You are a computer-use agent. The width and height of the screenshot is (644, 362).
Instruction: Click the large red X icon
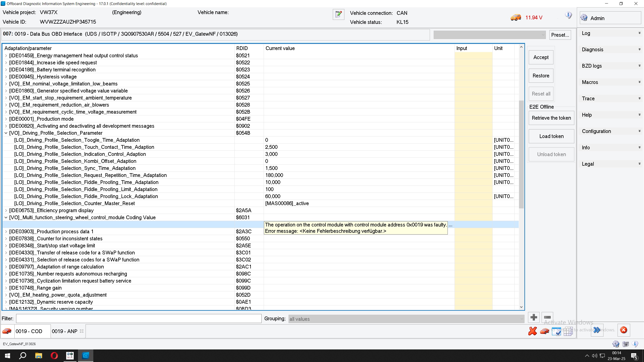(532, 331)
